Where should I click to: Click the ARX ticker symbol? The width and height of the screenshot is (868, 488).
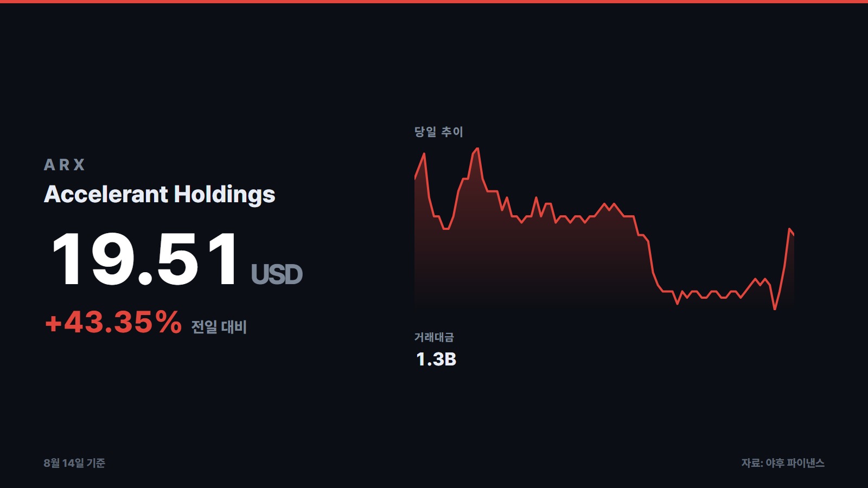64,165
